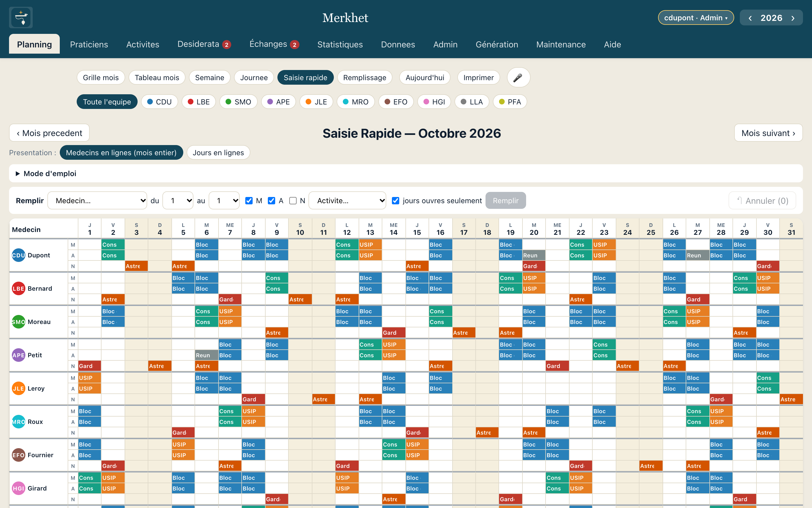Go to next year arrow
The height and width of the screenshot is (508, 812).
point(793,18)
